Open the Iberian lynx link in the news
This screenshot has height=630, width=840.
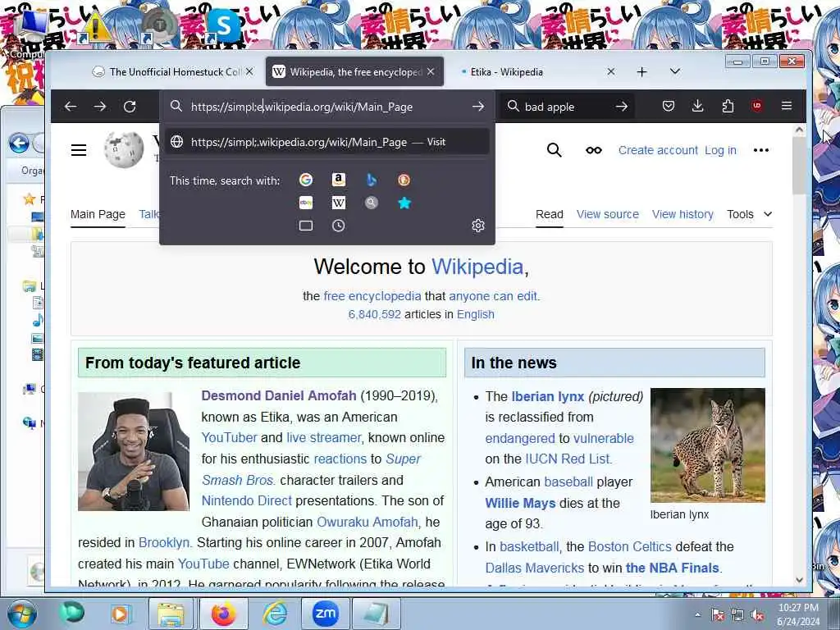click(x=547, y=396)
